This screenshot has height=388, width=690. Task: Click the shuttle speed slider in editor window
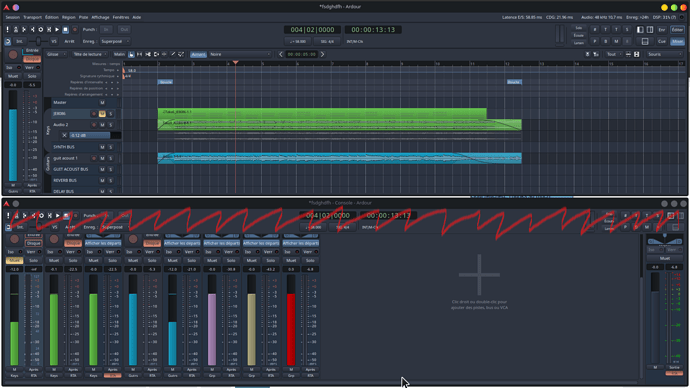(x=38, y=41)
